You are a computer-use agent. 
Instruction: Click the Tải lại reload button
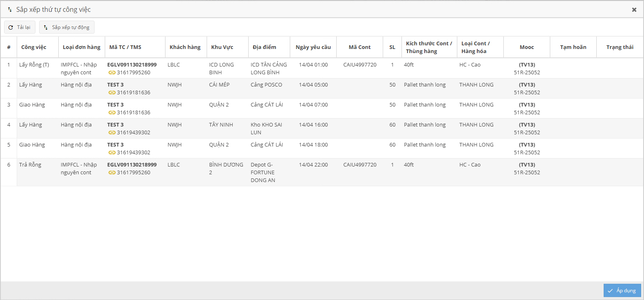pyautogui.click(x=20, y=27)
